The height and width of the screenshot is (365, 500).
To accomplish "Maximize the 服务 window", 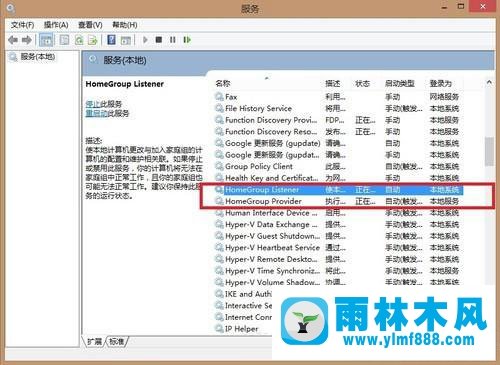I will (x=461, y=6).
